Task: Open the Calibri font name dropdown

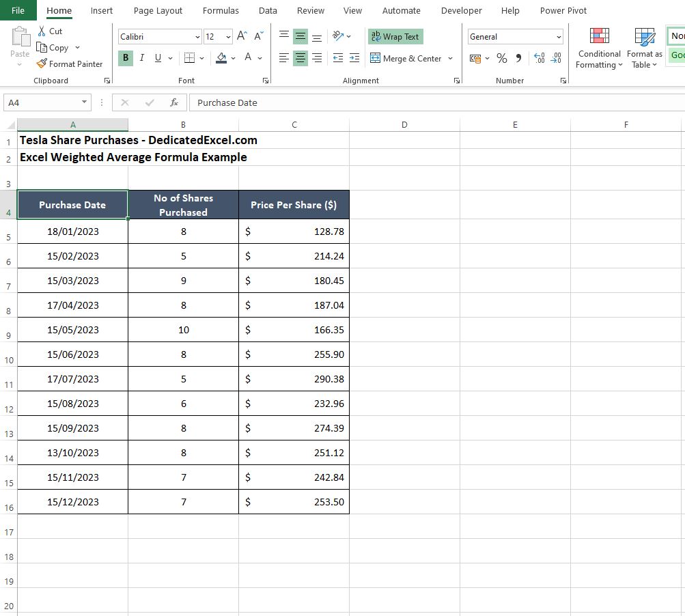Action: point(198,37)
